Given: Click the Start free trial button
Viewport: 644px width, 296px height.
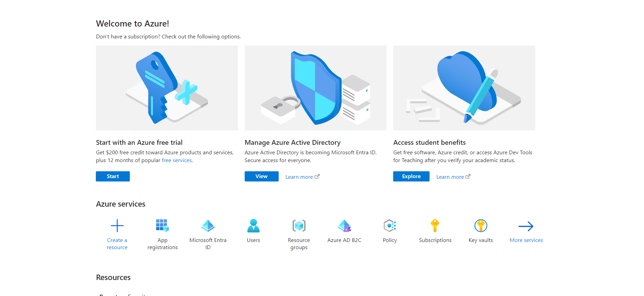Looking at the screenshot, I should pyautogui.click(x=113, y=176).
